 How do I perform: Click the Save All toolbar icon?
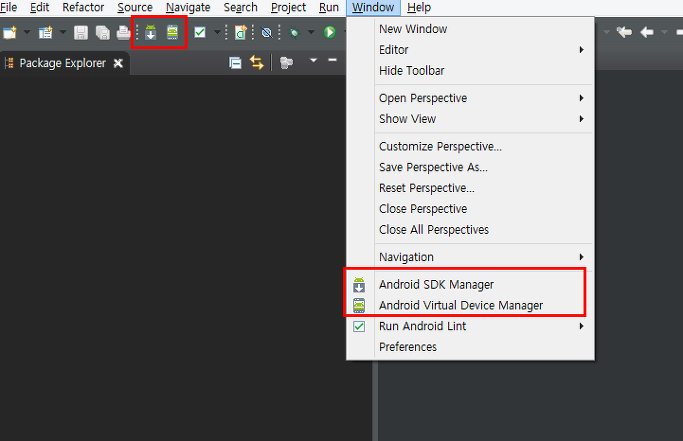coord(103,33)
